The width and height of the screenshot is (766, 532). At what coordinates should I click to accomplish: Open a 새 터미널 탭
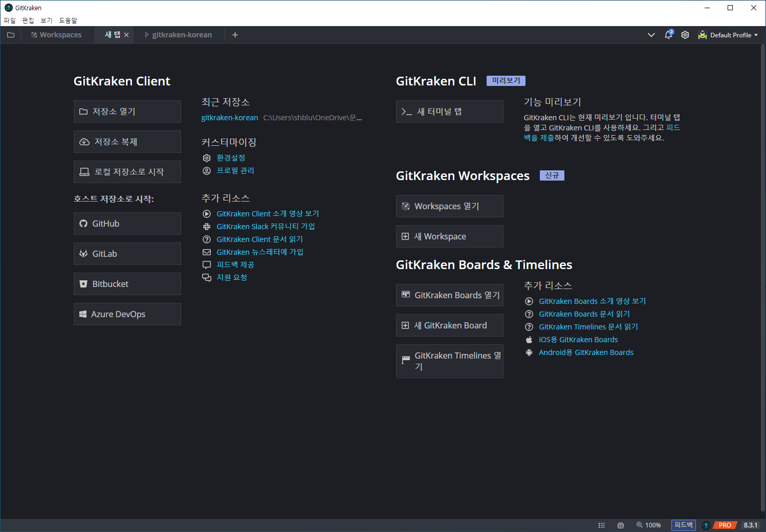click(450, 112)
